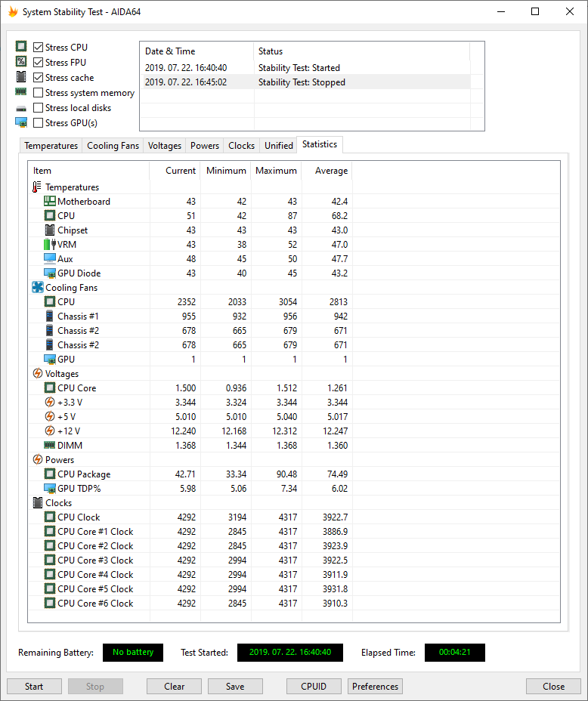Screen dimensions: 588x701
Task: Click the monitor icon beside Stress GPU(s)
Action: pyautogui.click(x=21, y=122)
